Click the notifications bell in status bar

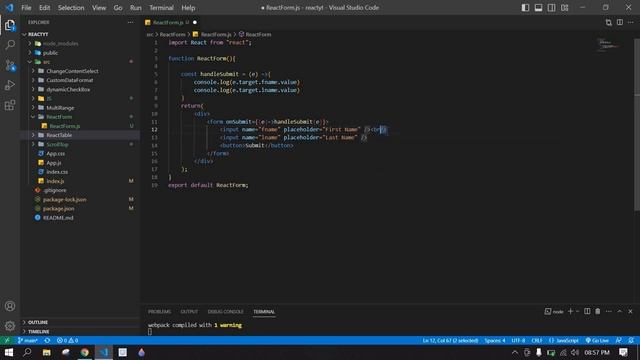(x=631, y=340)
